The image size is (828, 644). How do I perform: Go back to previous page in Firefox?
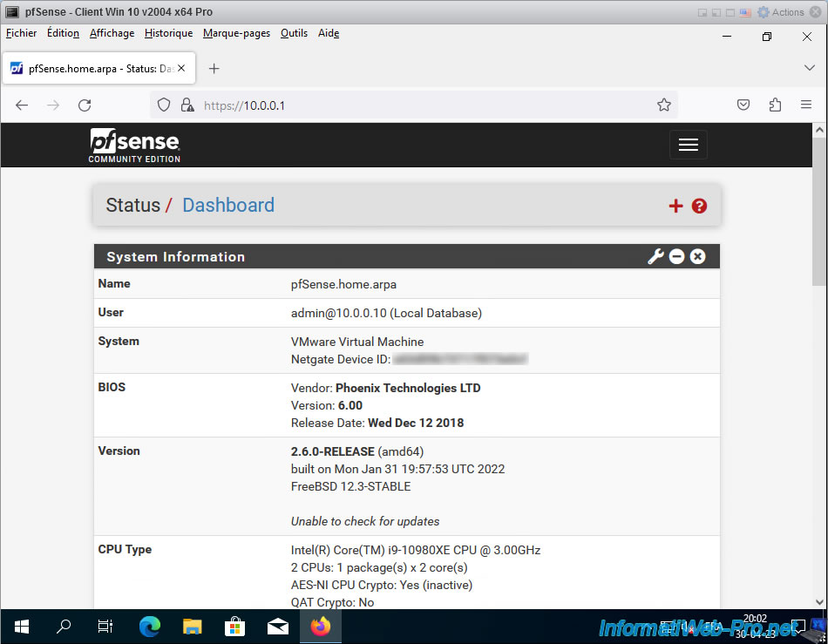[22, 105]
